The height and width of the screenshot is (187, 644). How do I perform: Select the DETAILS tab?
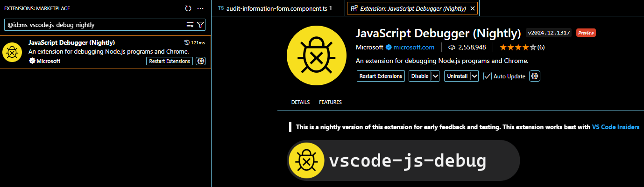pos(300,102)
